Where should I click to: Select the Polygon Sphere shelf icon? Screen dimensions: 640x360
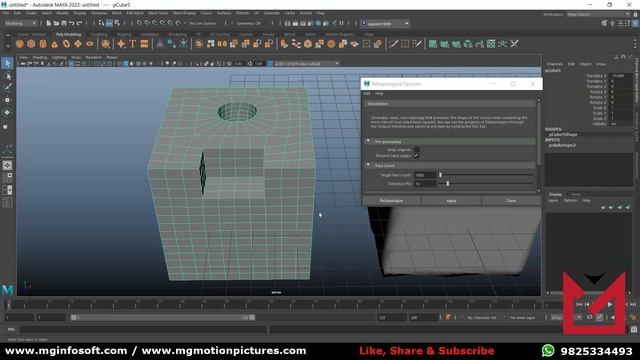[20, 44]
